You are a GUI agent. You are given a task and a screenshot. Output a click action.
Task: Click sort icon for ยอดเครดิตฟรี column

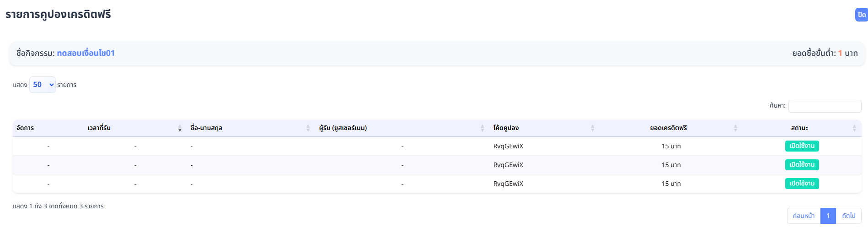click(x=735, y=128)
